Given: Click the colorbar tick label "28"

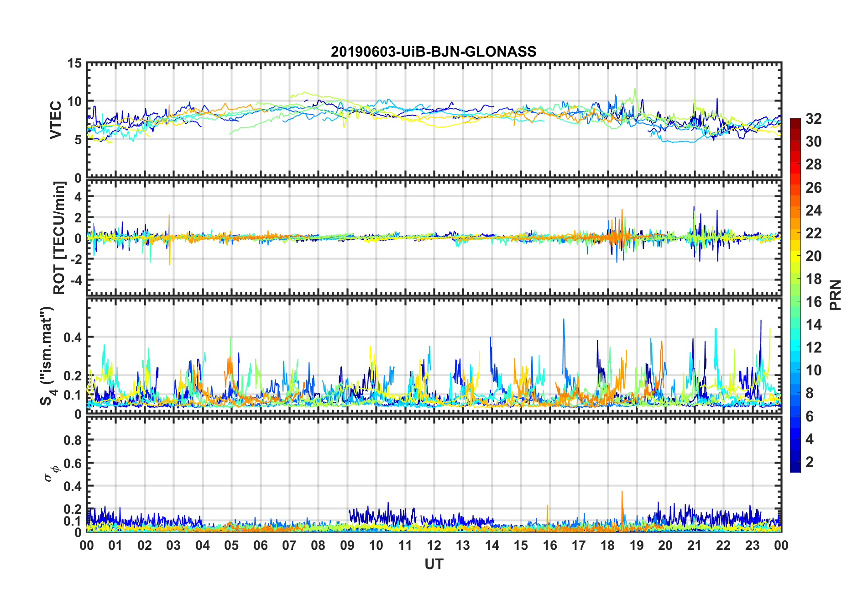Looking at the screenshot, I should coord(814,164).
